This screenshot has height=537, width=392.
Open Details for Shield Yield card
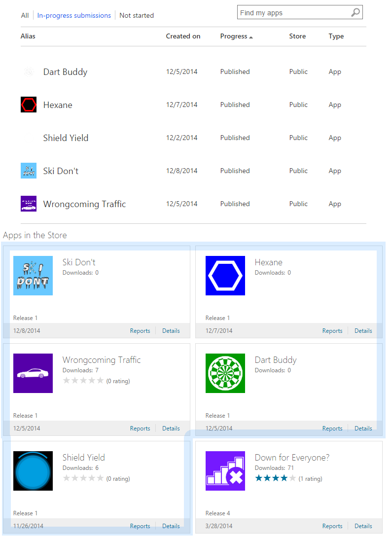pos(171,526)
